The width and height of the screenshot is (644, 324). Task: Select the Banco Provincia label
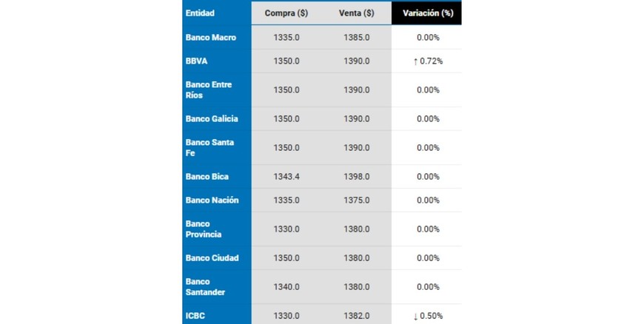(203, 229)
